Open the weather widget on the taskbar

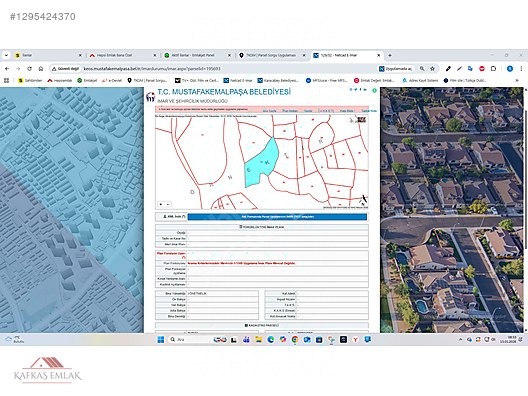tap(14, 339)
